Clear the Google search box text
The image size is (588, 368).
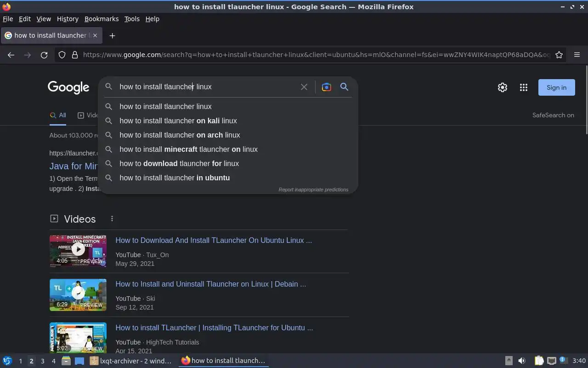point(304,87)
